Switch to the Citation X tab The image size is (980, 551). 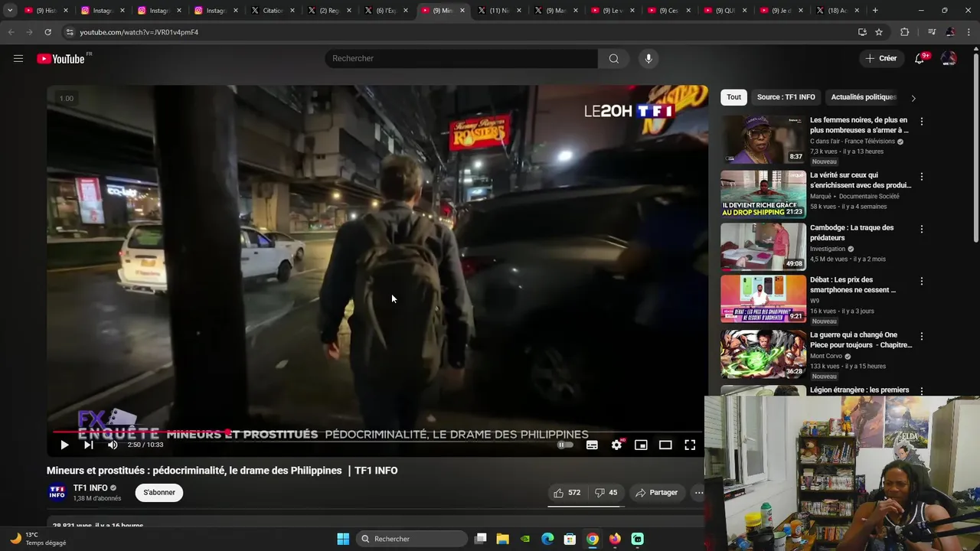tap(273, 11)
